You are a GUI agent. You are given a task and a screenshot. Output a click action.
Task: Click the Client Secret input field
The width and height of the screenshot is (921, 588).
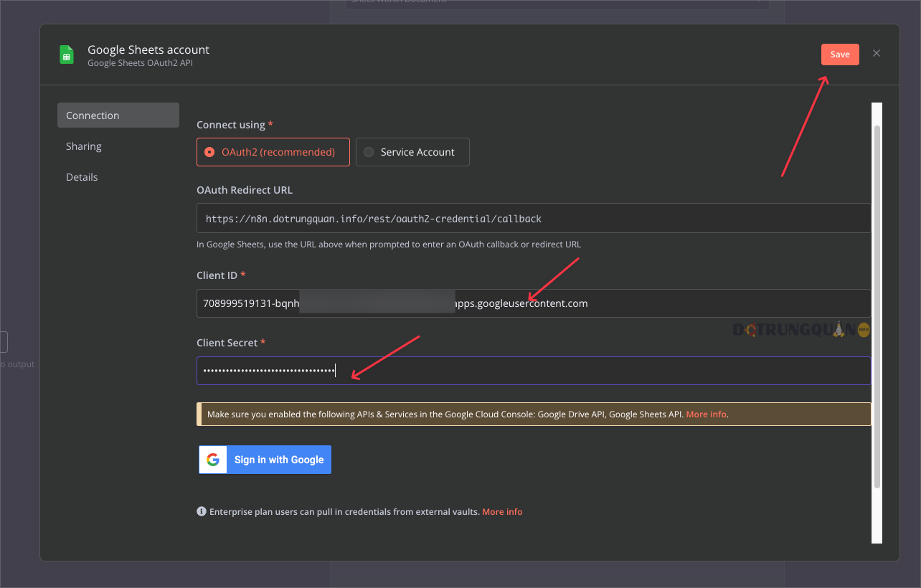pos(534,371)
